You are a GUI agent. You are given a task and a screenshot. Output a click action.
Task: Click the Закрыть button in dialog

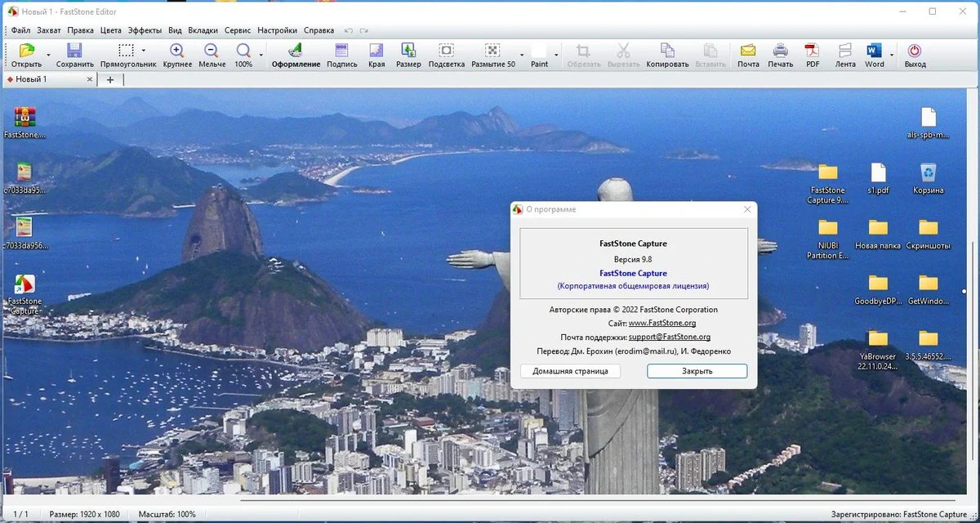pos(697,371)
